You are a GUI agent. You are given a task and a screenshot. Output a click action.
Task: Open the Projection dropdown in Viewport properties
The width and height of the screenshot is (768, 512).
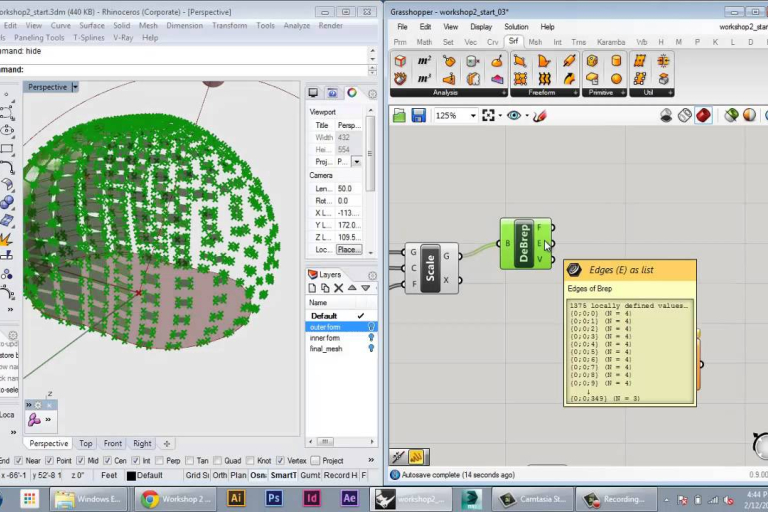[356, 162]
